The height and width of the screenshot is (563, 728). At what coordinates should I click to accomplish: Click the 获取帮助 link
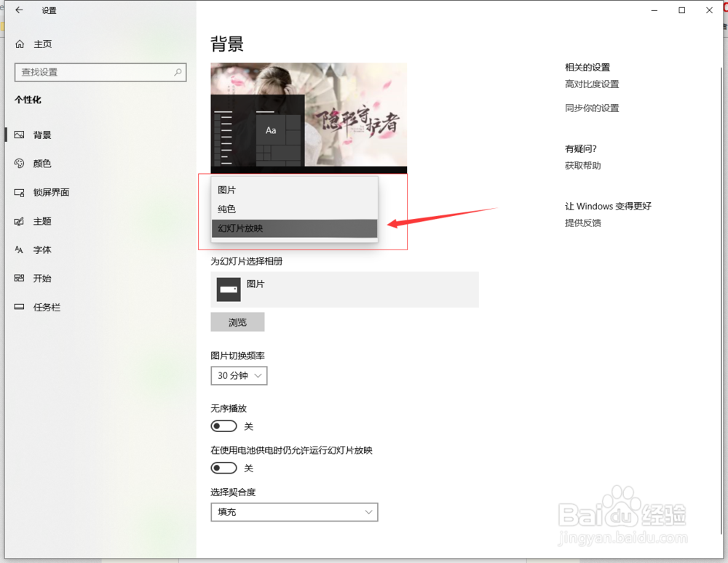pos(582,166)
